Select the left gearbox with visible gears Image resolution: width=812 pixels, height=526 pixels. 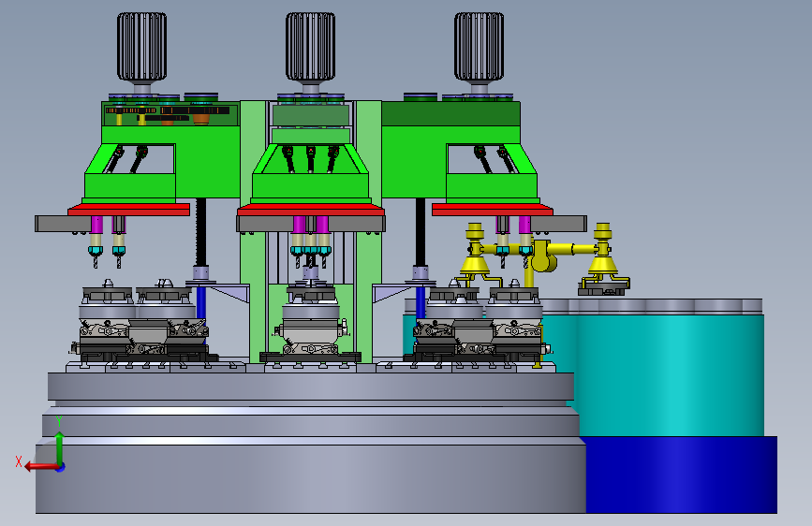click(x=170, y=114)
